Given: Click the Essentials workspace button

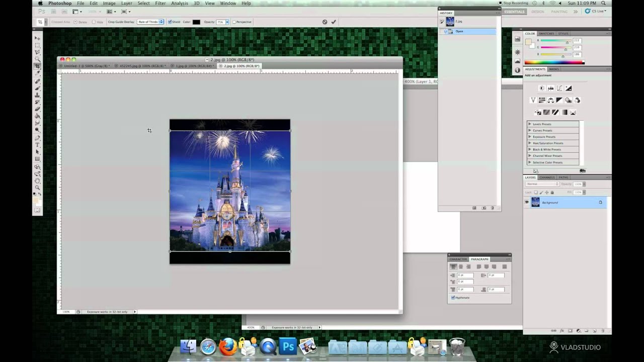Looking at the screenshot, I should (x=514, y=11).
